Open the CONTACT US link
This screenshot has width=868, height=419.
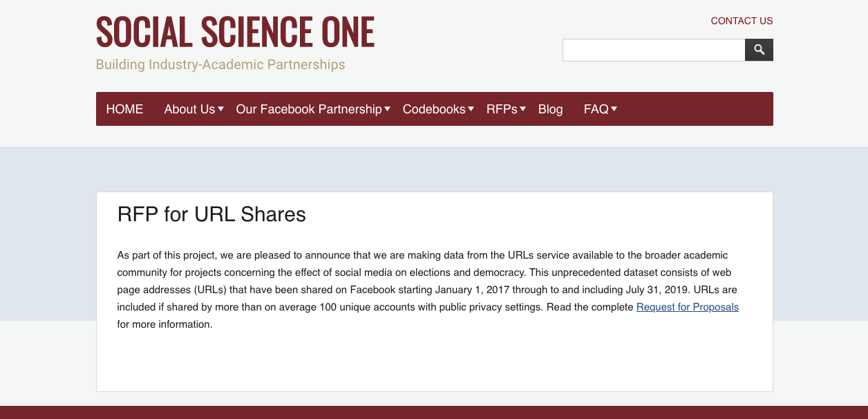tap(742, 21)
